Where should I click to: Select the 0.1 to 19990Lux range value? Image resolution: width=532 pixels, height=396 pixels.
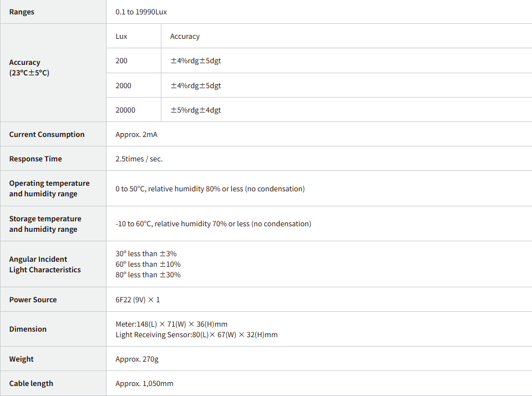point(141,12)
